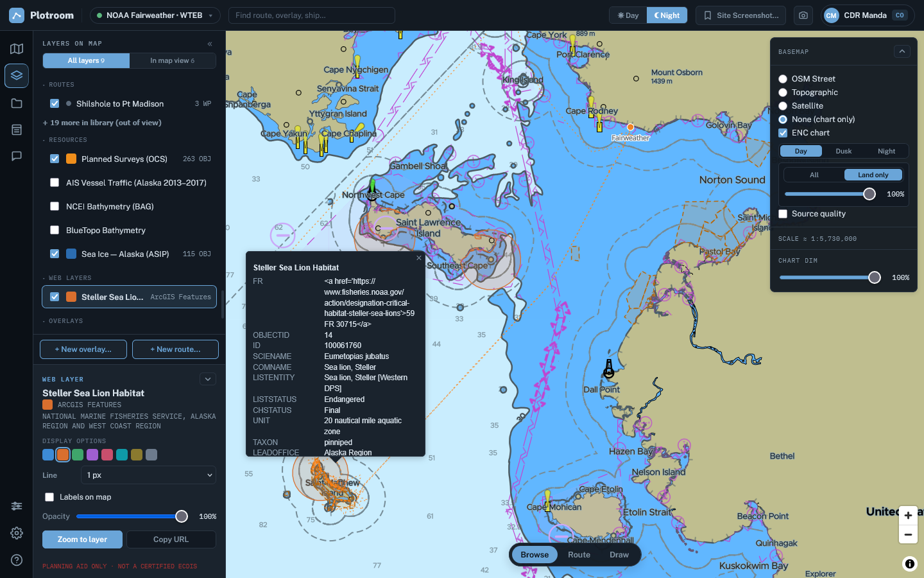Open the folder library sidebar icon
The image size is (924, 578).
click(17, 103)
